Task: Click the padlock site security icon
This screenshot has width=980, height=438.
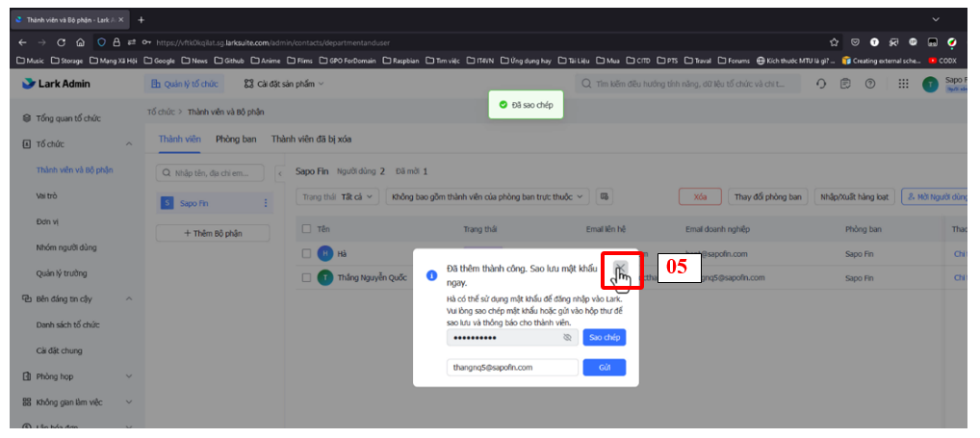Action: [x=116, y=42]
